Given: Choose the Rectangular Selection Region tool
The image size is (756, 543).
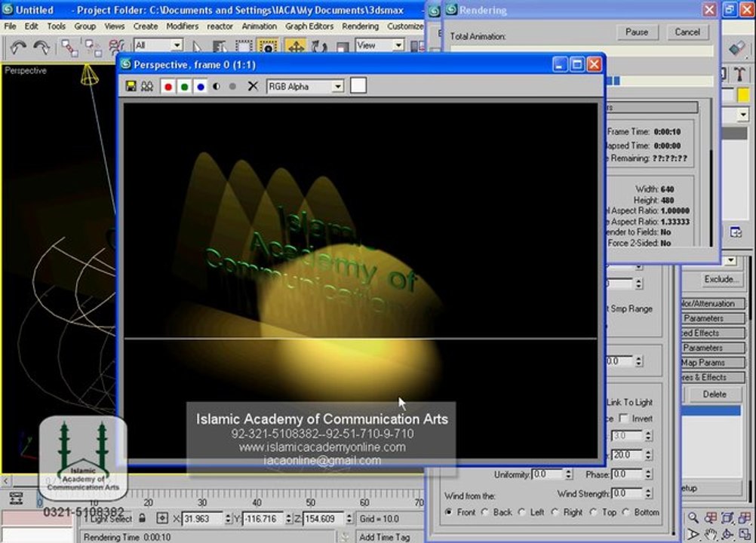Looking at the screenshot, I should [x=244, y=47].
